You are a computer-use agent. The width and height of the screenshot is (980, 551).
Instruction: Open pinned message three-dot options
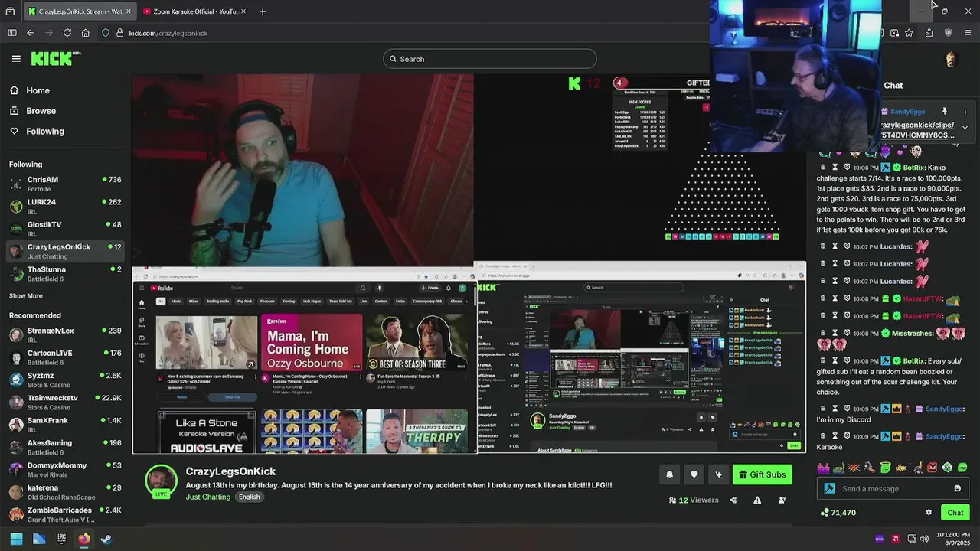(965, 112)
